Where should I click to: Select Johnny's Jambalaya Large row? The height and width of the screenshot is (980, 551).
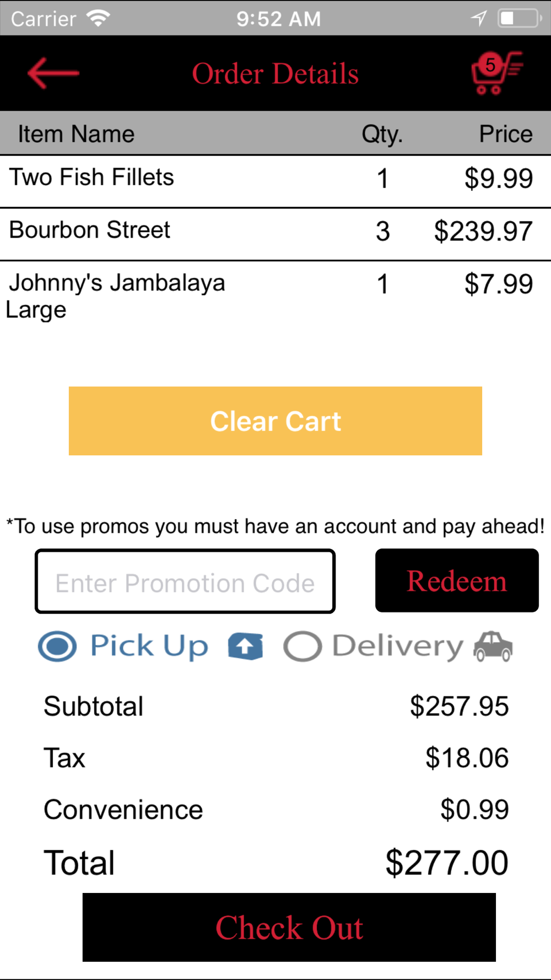[275, 298]
